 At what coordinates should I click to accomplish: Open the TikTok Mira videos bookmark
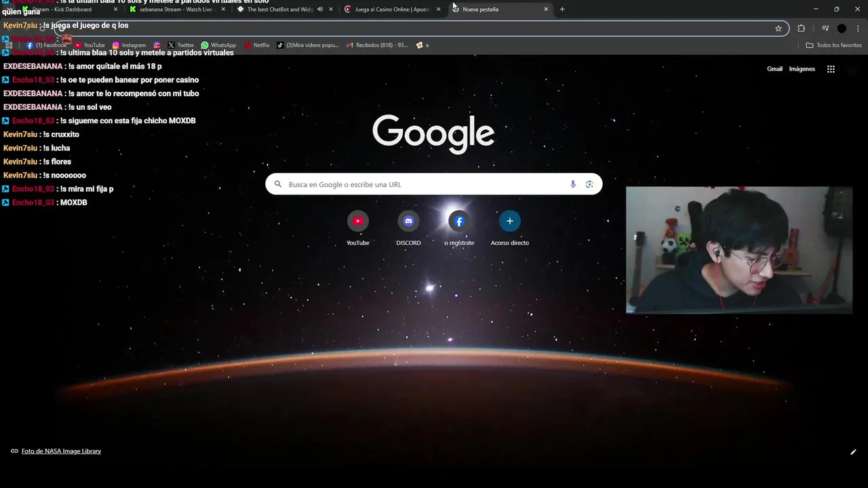point(307,45)
